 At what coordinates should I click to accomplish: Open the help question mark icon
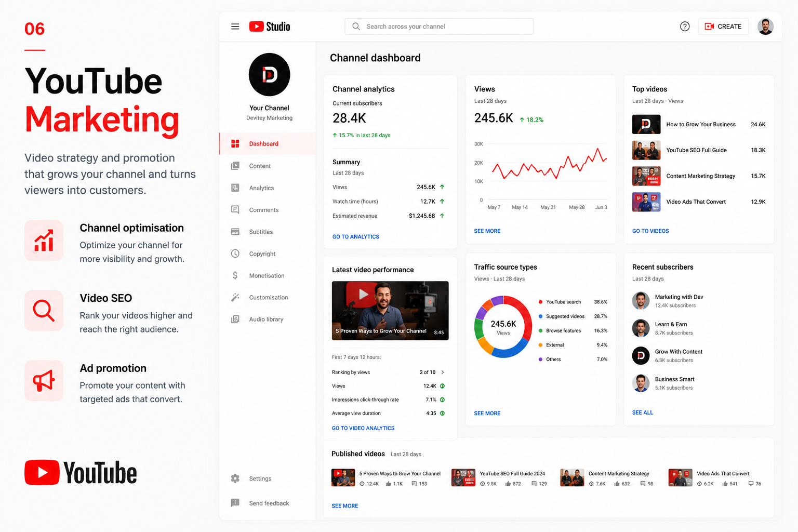(x=685, y=26)
